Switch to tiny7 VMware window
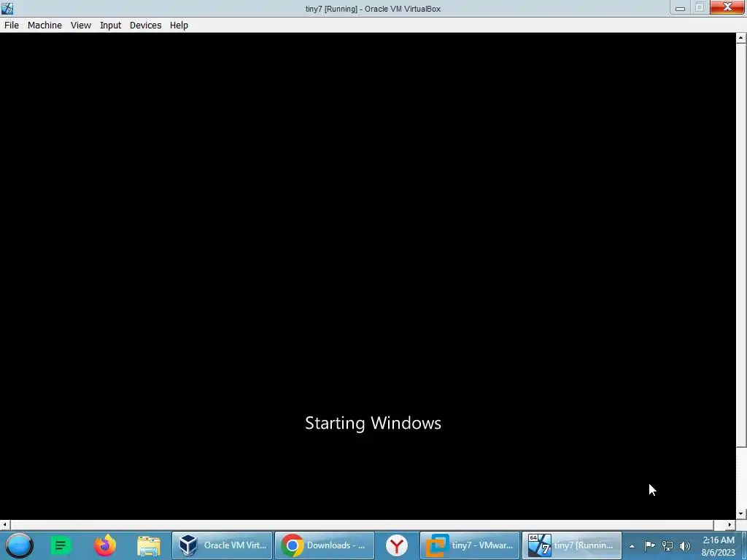The width and height of the screenshot is (747, 560). pos(470,545)
